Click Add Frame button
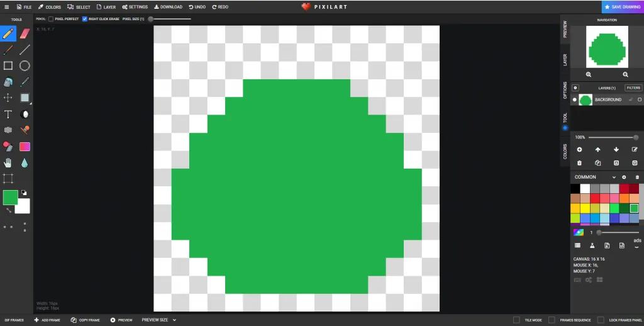 point(47,320)
